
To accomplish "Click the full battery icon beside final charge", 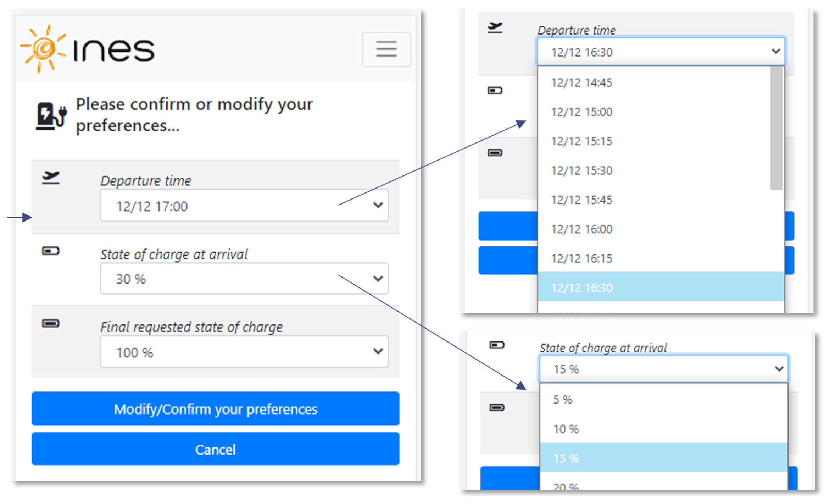I will [51, 324].
